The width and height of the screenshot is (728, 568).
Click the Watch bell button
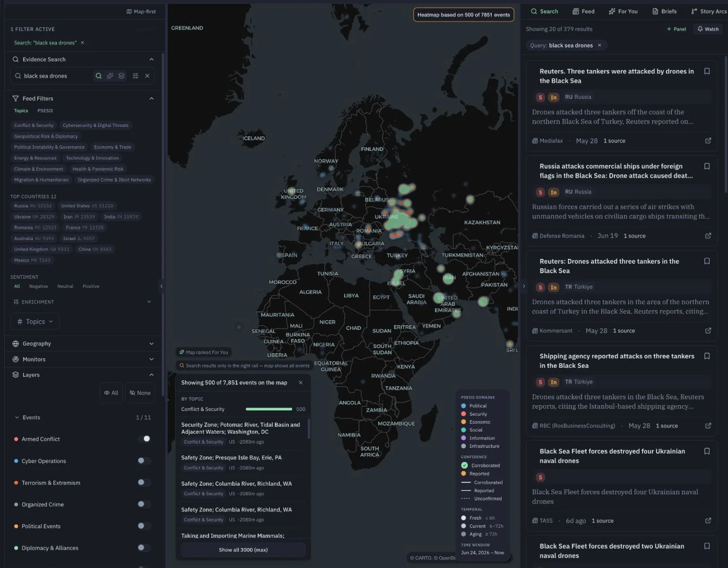[708, 29]
